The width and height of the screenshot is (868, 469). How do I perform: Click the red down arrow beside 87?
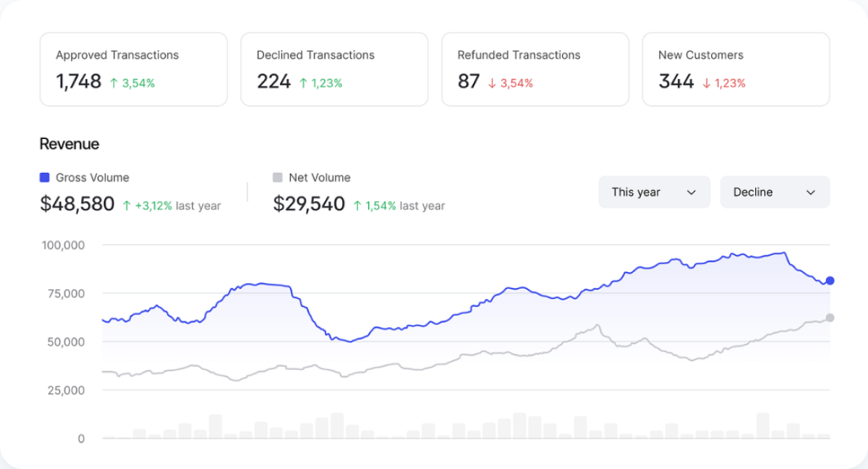click(x=493, y=83)
